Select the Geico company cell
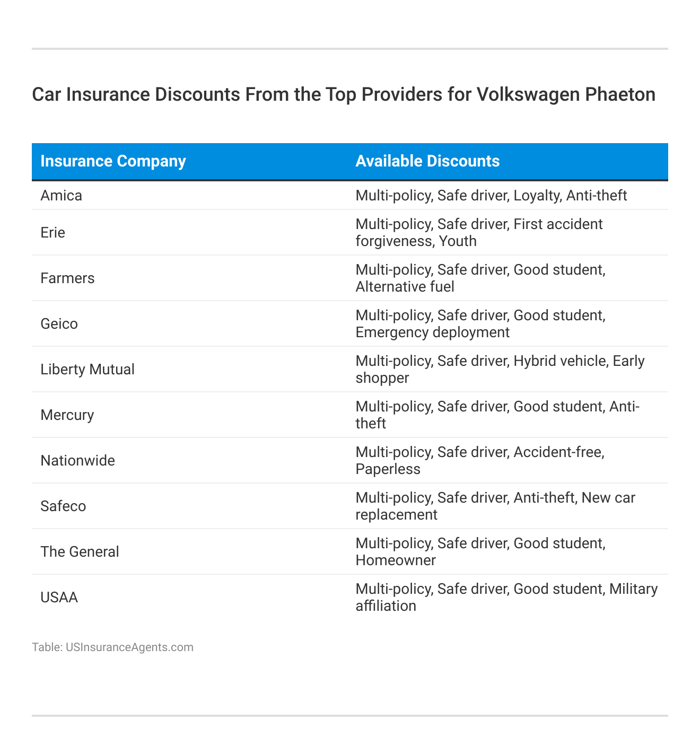 click(59, 323)
